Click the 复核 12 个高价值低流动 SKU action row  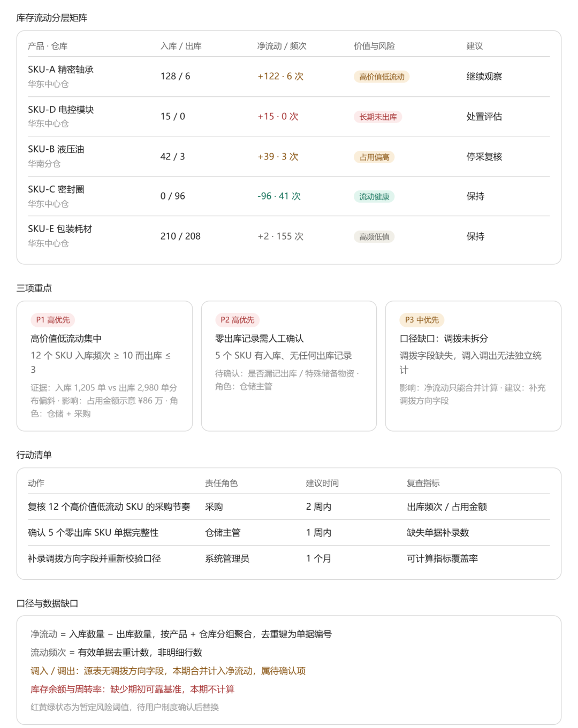tap(289, 507)
